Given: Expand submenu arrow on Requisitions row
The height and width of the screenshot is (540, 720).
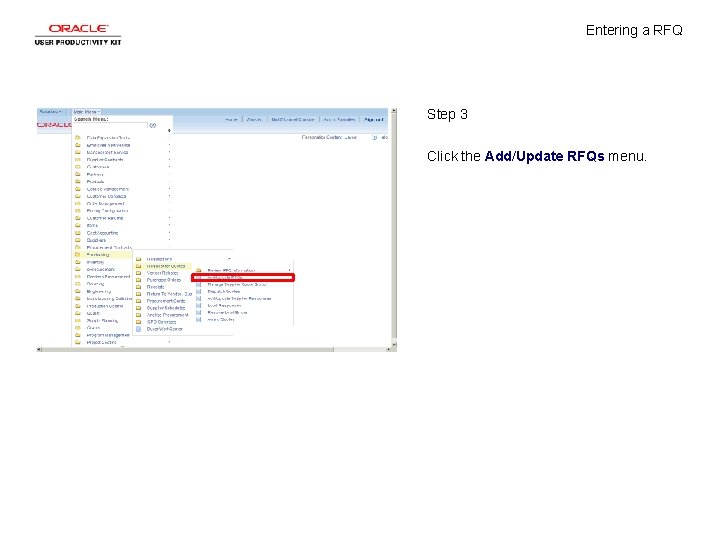Looking at the screenshot, I should [229, 259].
